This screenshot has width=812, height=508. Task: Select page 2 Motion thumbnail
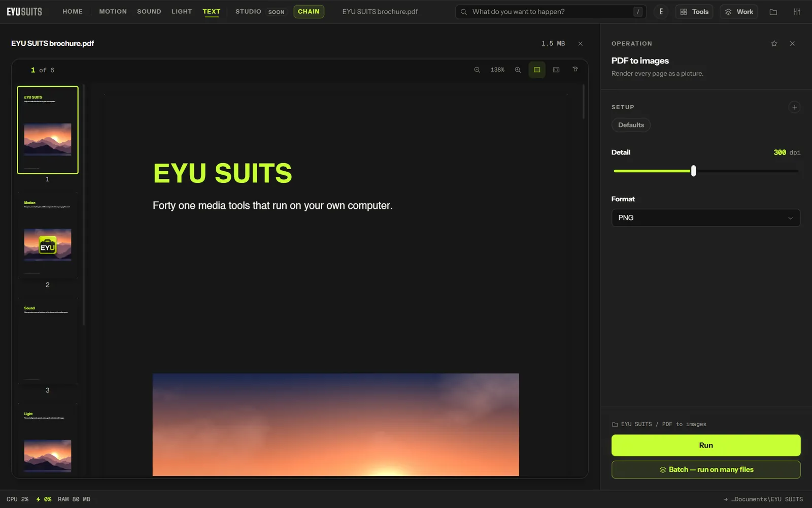(x=48, y=235)
